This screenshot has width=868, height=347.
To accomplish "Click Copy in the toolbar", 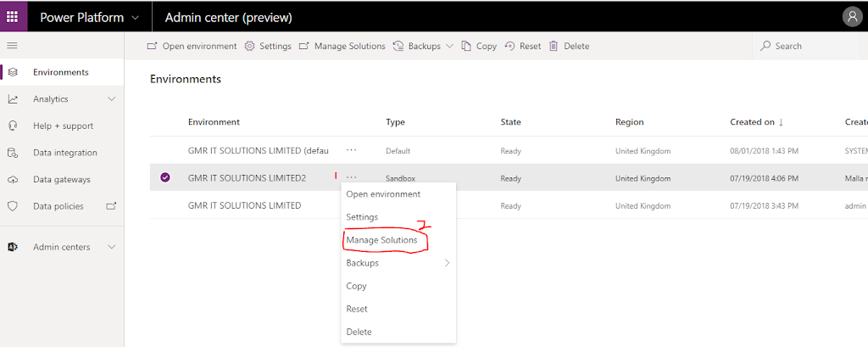I will [479, 46].
